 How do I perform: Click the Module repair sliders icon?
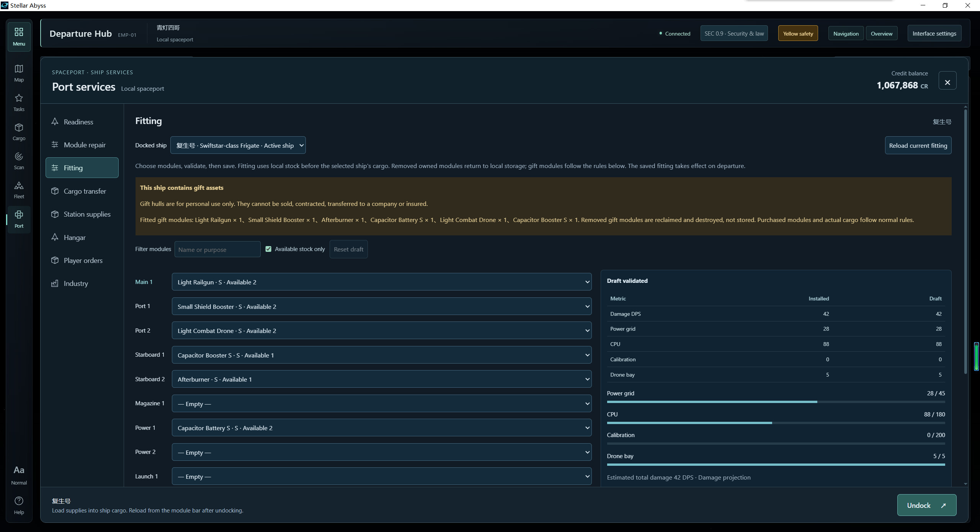click(55, 145)
